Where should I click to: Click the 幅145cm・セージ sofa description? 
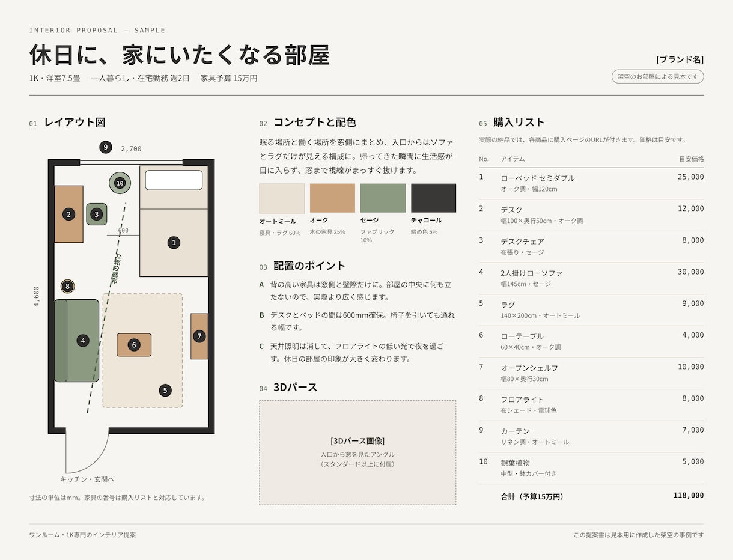(x=526, y=284)
